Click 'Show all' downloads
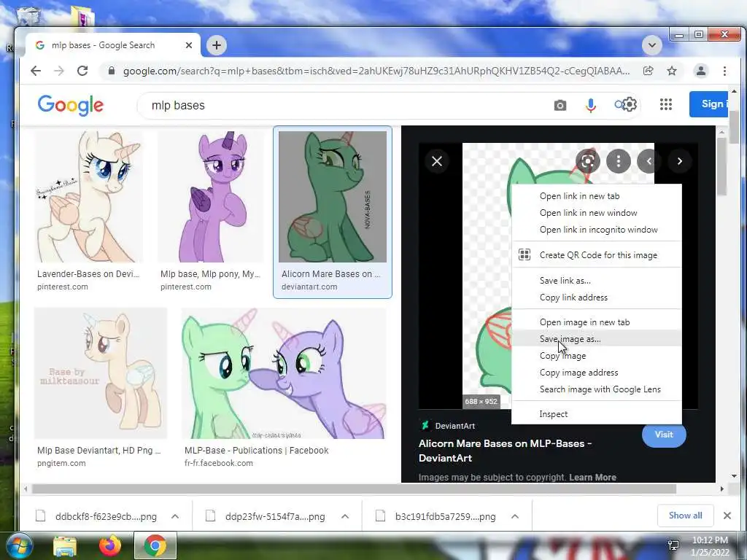The width and height of the screenshot is (747, 560). 685,516
